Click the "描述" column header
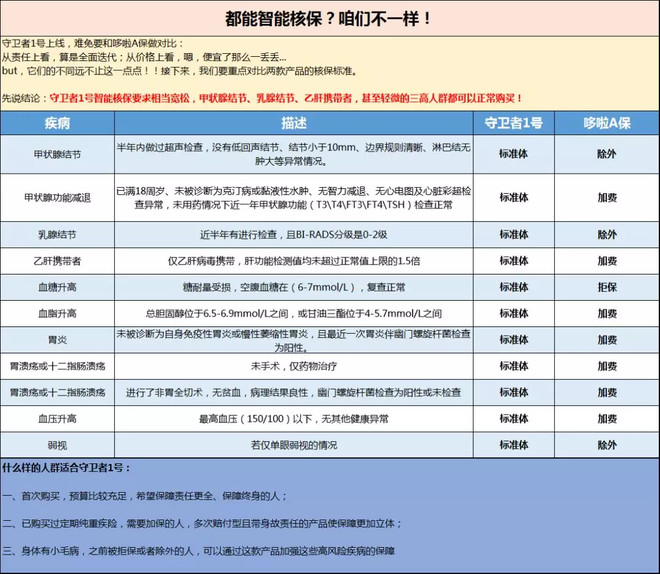 294,123
